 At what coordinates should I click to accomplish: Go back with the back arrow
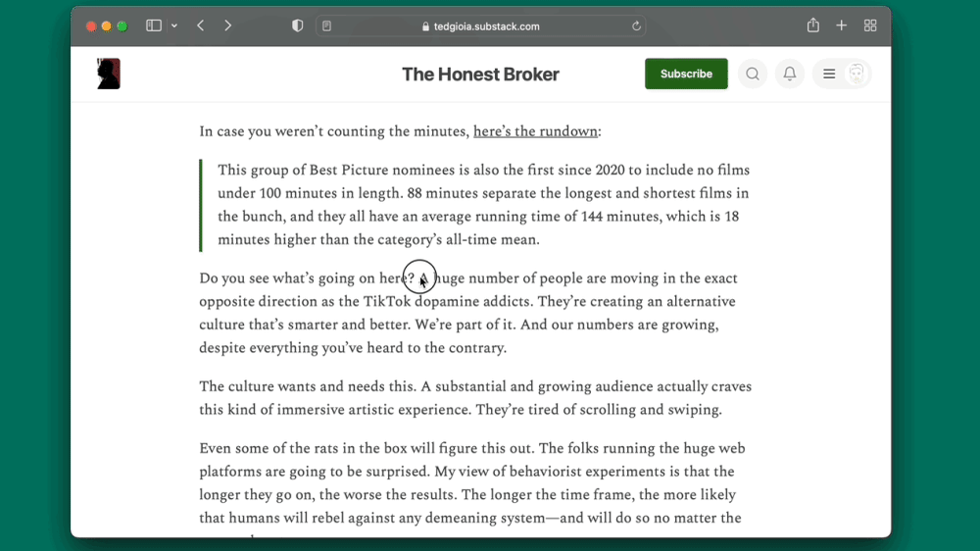201,25
